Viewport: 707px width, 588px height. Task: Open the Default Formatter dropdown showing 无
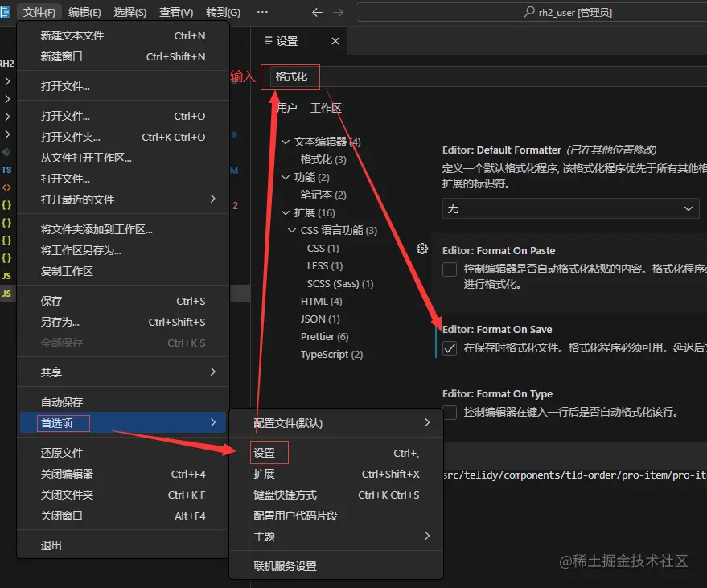click(x=570, y=208)
